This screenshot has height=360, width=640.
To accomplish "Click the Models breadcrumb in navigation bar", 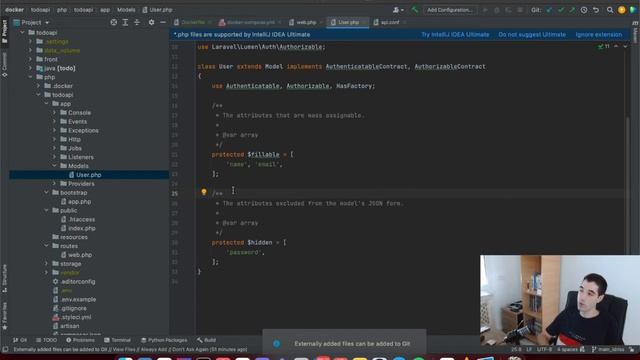I will [126, 10].
